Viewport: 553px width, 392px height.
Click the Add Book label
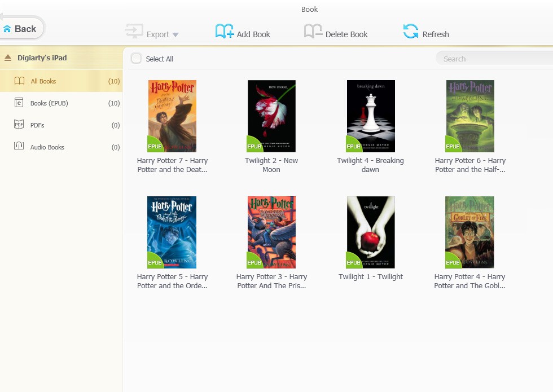(x=253, y=34)
